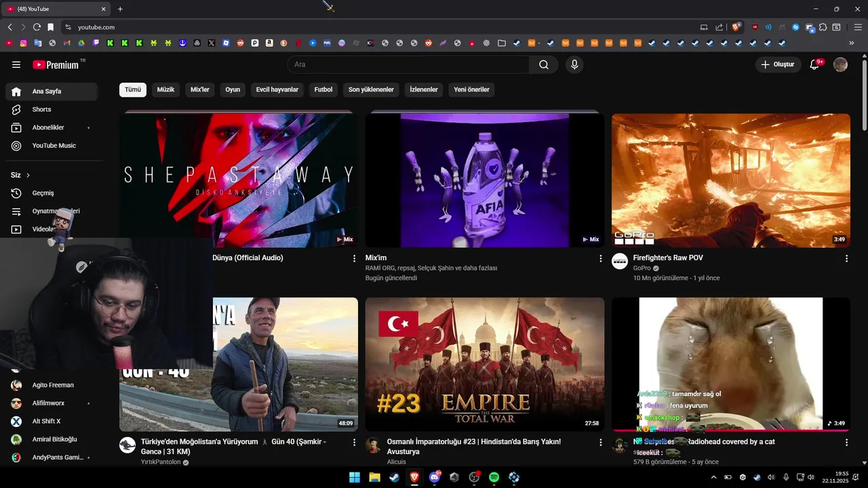Click Firefighter's Raw POV title

pyautogui.click(x=668, y=258)
